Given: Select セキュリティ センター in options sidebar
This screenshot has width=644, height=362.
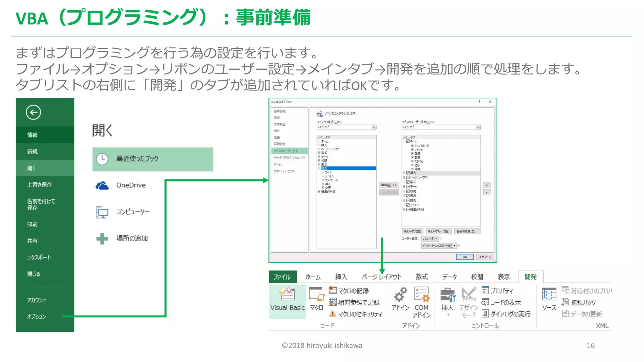Looking at the screenshot, I should 285,171.
